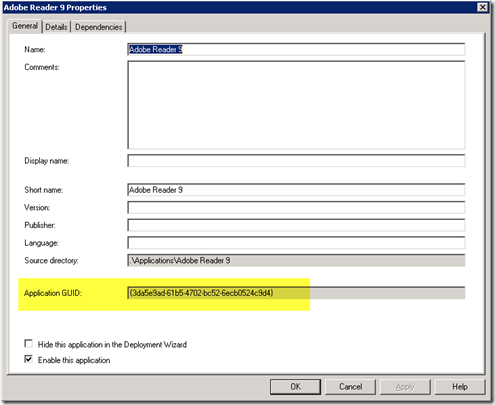Click the dialog title bar text

(x=55, y=7)
